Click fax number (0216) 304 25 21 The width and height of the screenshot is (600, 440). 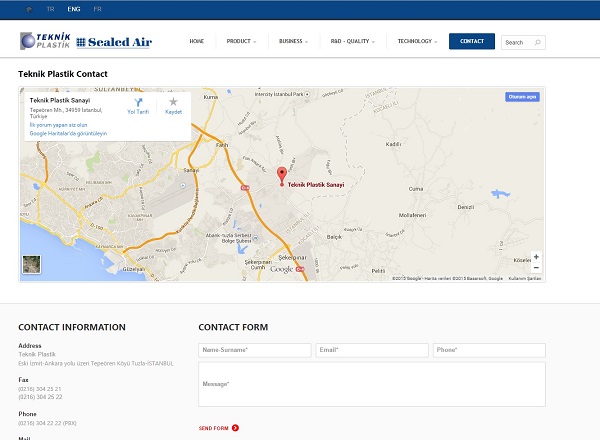[x=40, y=389]
